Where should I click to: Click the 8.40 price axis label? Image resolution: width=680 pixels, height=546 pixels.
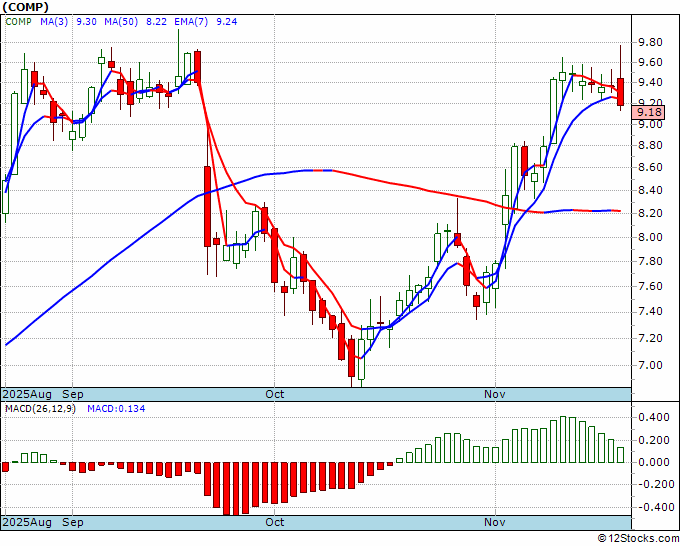point(650,190)
